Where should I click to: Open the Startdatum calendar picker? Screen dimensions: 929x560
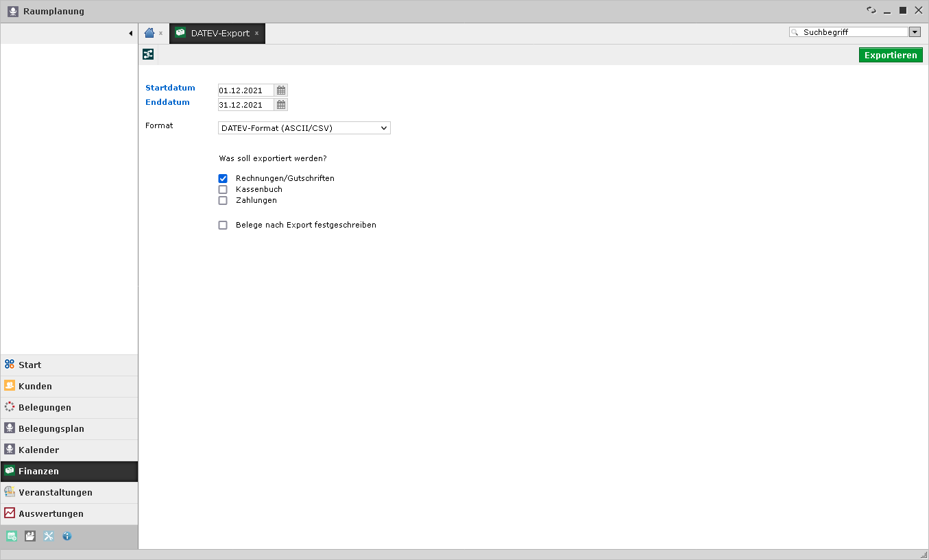(281, 90)
